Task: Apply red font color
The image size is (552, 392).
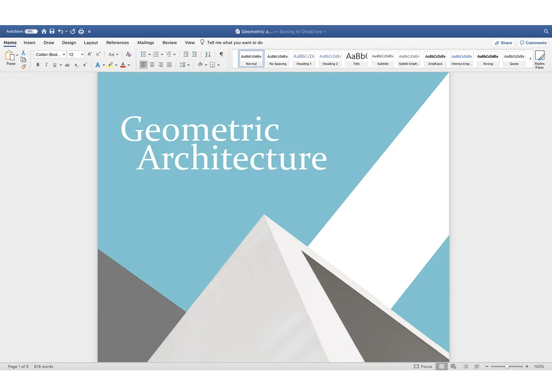Action: click(123, 65)
